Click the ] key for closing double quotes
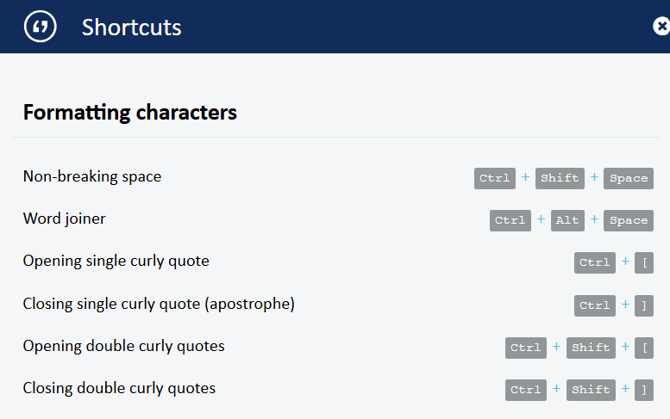Viewport: 670px width, 419px height. (x=644, y=390)
